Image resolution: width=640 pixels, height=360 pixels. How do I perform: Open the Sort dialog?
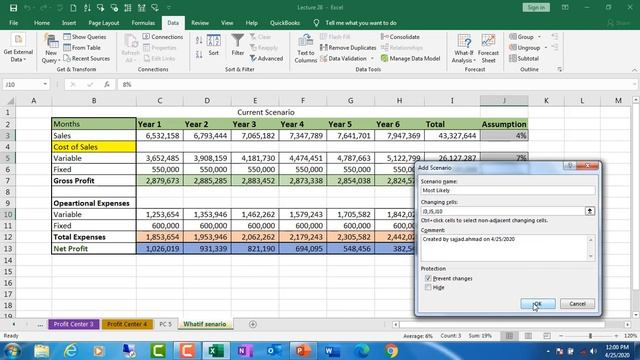click(x=213, y=45)
